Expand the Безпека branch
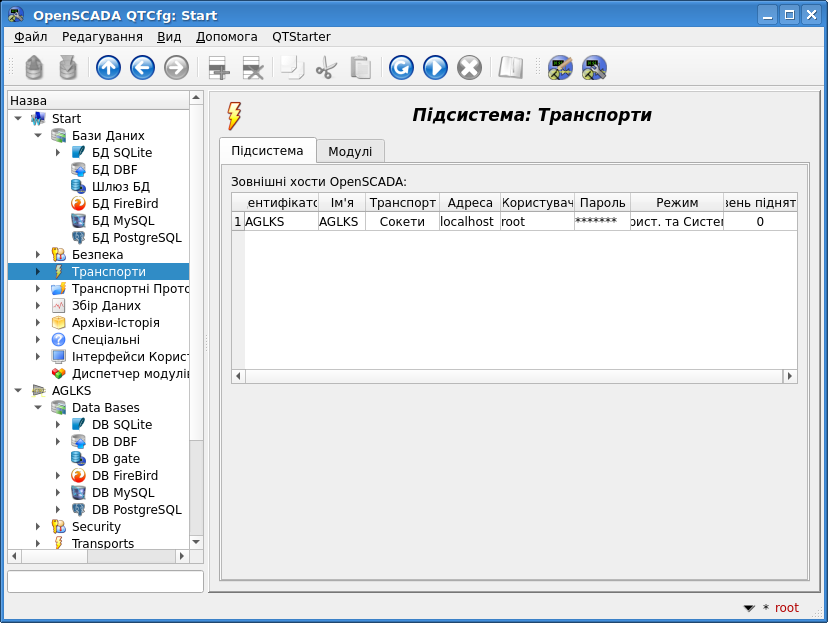828x623 pixels. click(x=38, y=254)
